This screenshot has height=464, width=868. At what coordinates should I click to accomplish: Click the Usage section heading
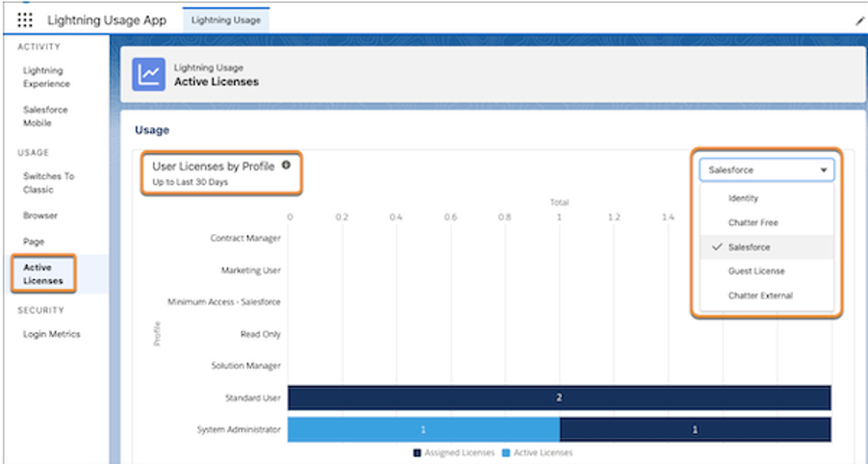(152, 130)
